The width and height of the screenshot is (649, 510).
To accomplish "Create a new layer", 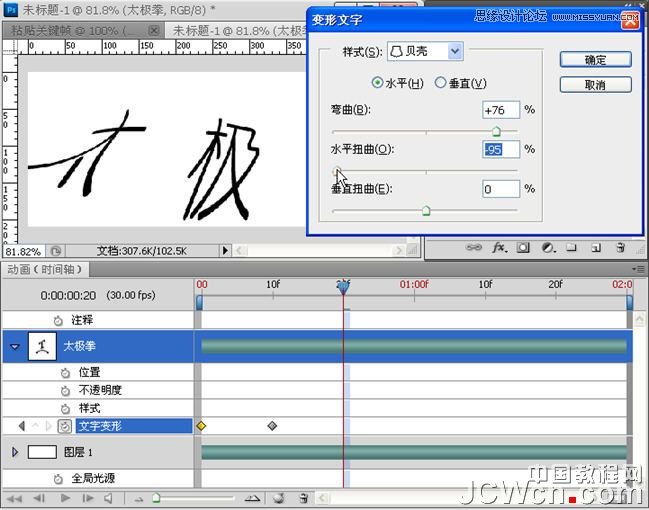I will point(596,248).
